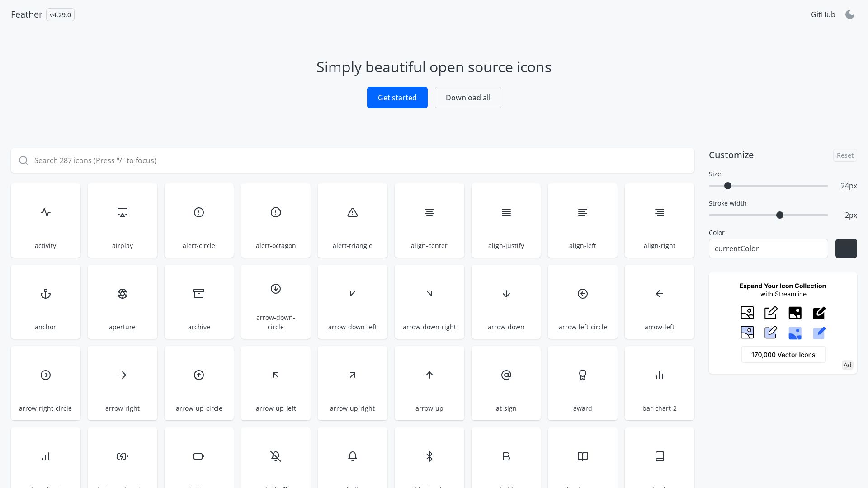Toggle dark mode with the moon icon

coord(850,14)
